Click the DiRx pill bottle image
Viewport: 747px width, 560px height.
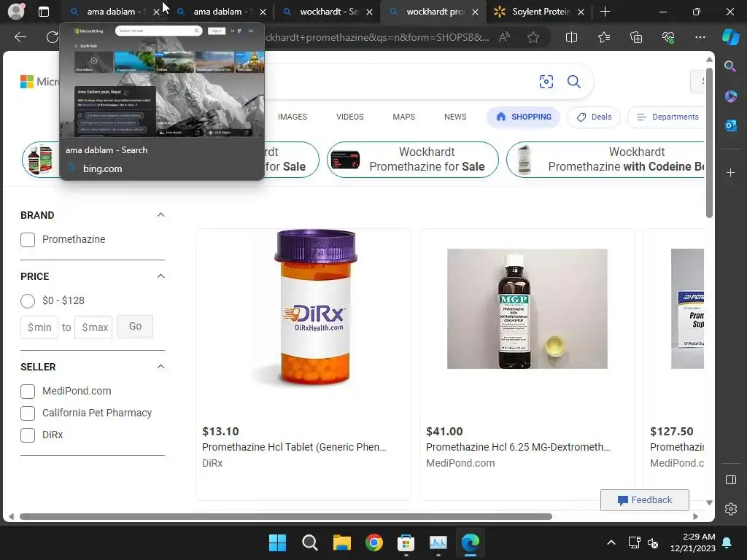(315, 308)
